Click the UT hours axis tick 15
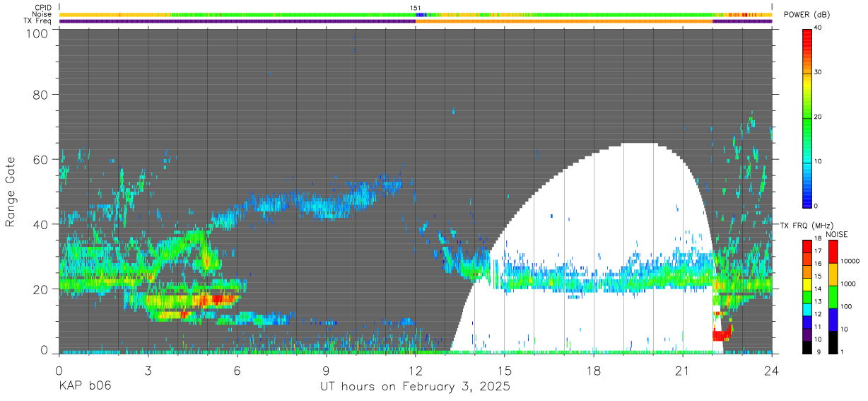The width and height of the screenshot is (868, 401). pyautogui.click(x=505, y=371)
